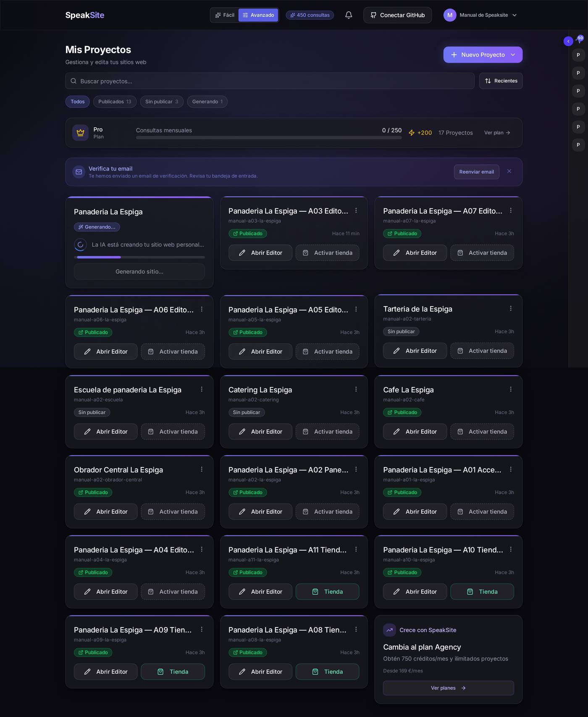Filter by Publicados tab

115,102
